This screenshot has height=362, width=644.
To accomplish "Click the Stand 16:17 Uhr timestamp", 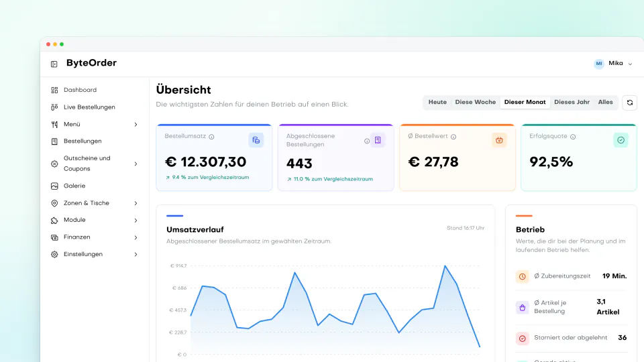I will (x=466, y=228).
